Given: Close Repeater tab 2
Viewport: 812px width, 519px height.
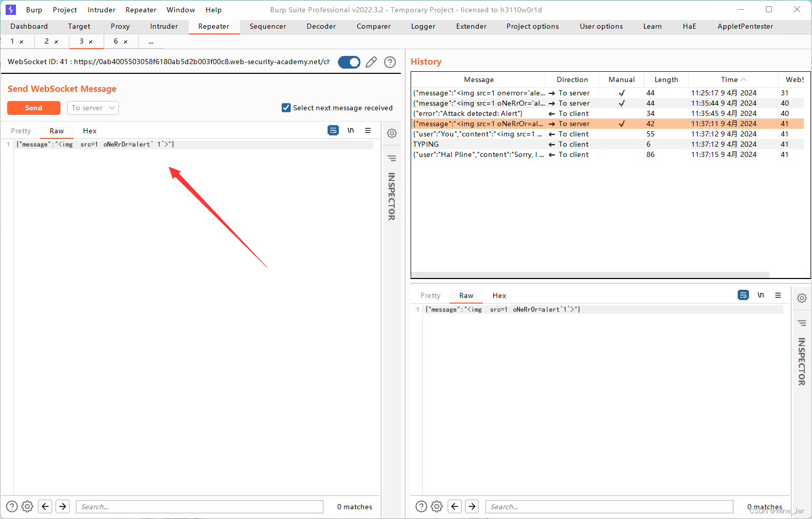Looking at the screenshot, I should (56, 42).
